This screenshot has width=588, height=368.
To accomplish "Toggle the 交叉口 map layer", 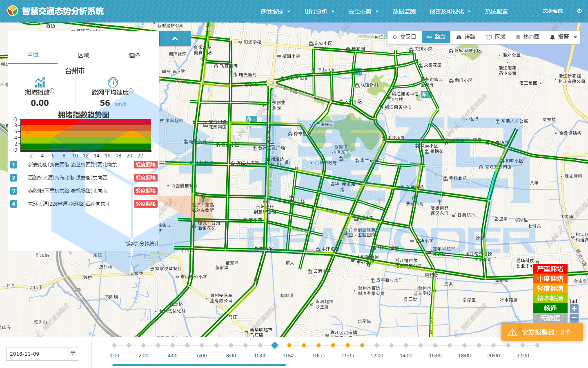I will tap(404, 37).
